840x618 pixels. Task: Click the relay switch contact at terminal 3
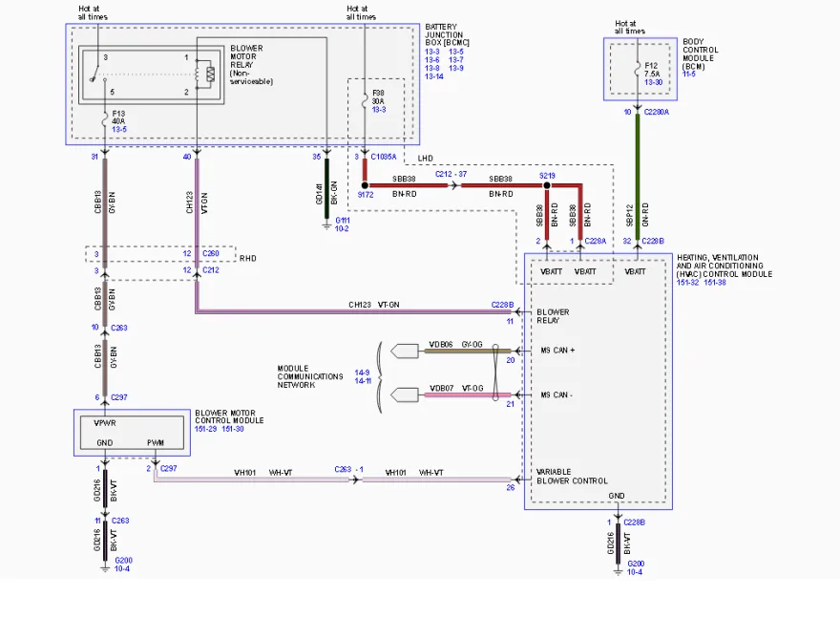click(x=95, y=74)
